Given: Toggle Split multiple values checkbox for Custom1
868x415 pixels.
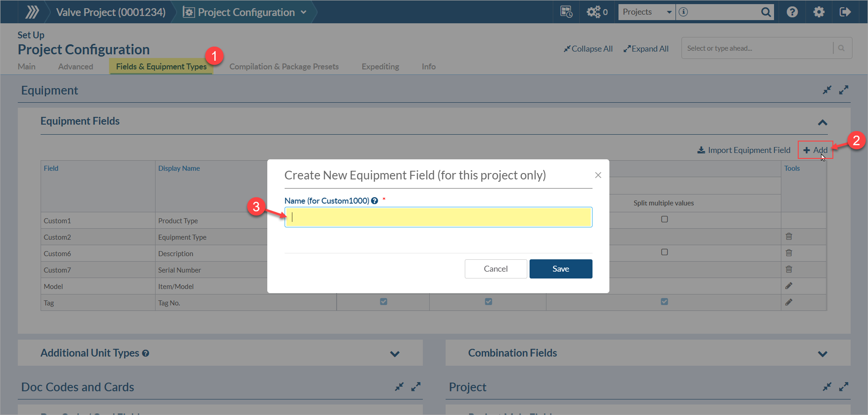Looking at the screenshot, I should point(664,219).
